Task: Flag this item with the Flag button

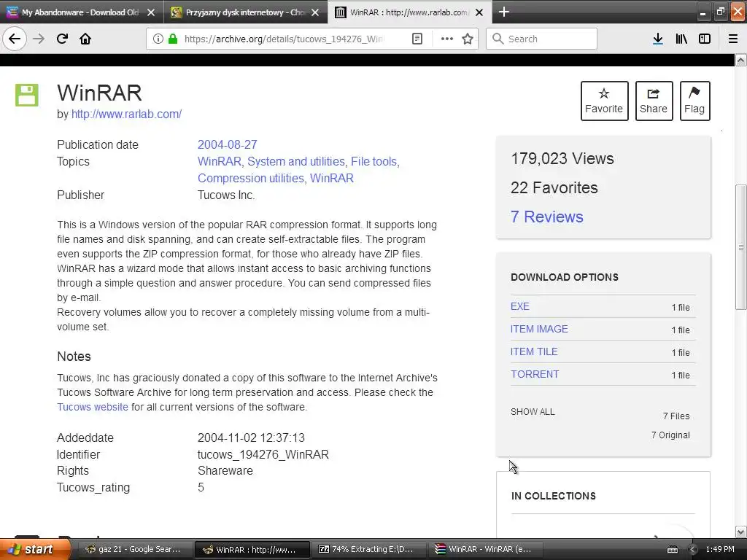Action: (x=694, y=101)
